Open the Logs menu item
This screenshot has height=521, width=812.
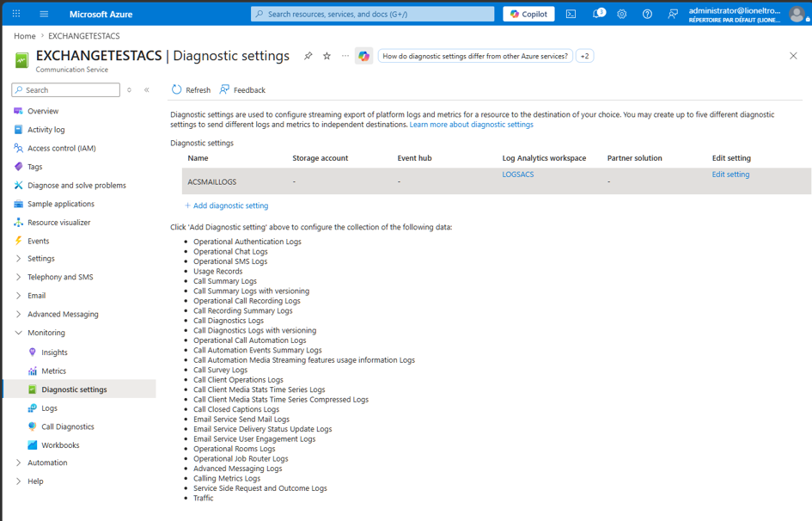[49, 408]
